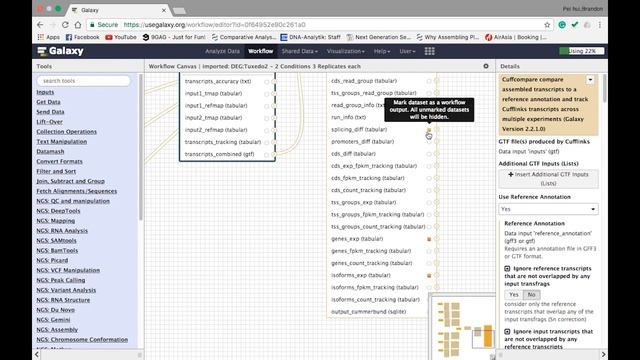Mark genes_fpkm_tracking as workflow output
This screenshot has height=360, width=640.
click(429, 251)
